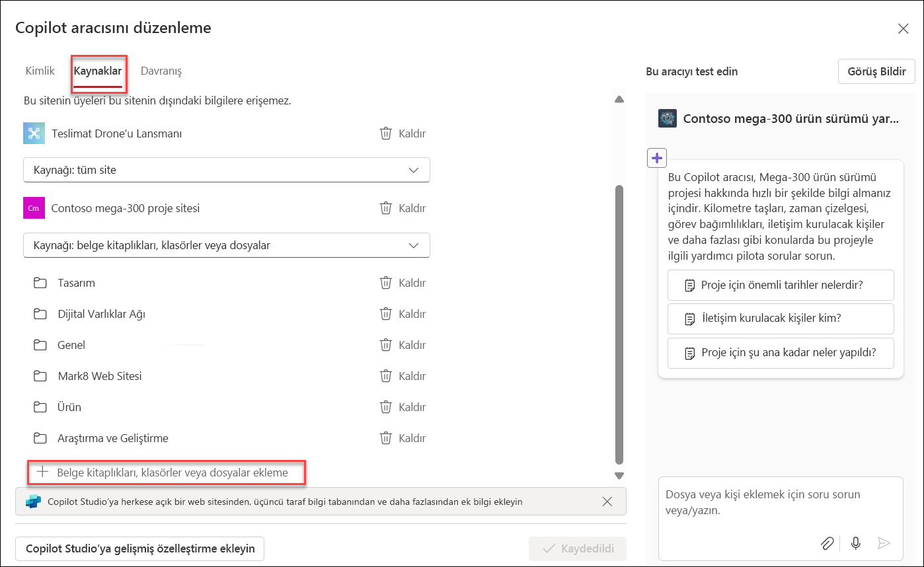
Task: Click the sources list scrollbar down arrow
Action: 619,475
